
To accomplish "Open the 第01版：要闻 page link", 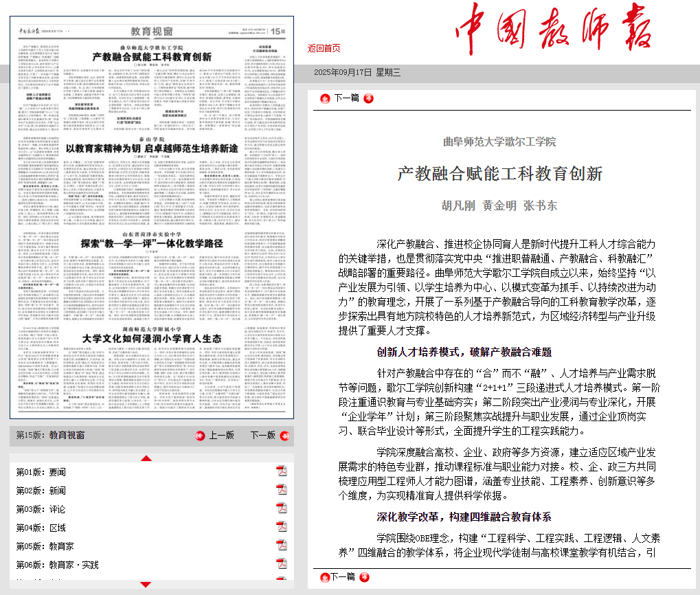I will tap(41, 472).
